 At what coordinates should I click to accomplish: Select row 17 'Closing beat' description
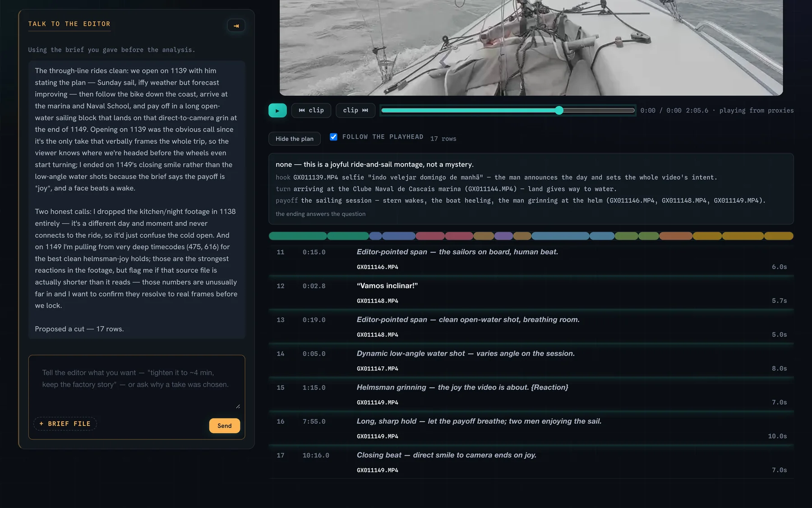(x=447, y=455)
